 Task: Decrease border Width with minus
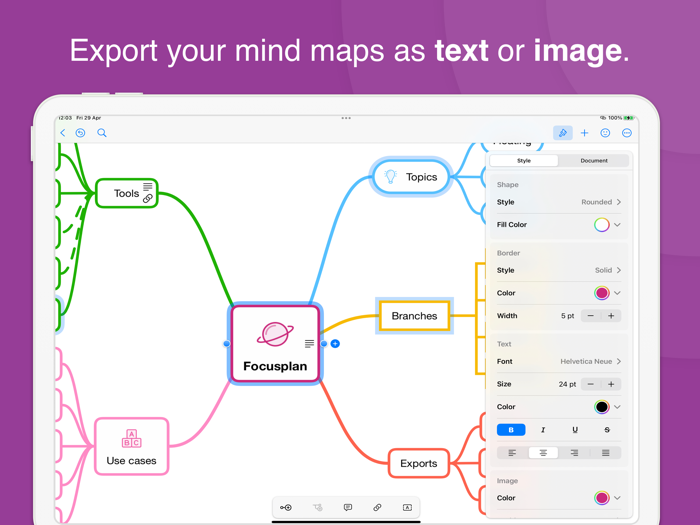pos(591,316)
